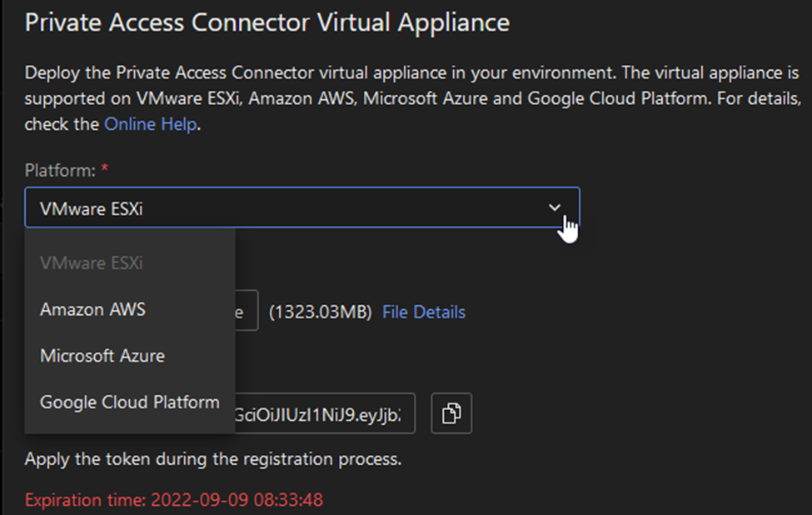Screen dimensions: 812x515
Task: Click the 'Apply the token' instruction text
Action: (213, 459)
